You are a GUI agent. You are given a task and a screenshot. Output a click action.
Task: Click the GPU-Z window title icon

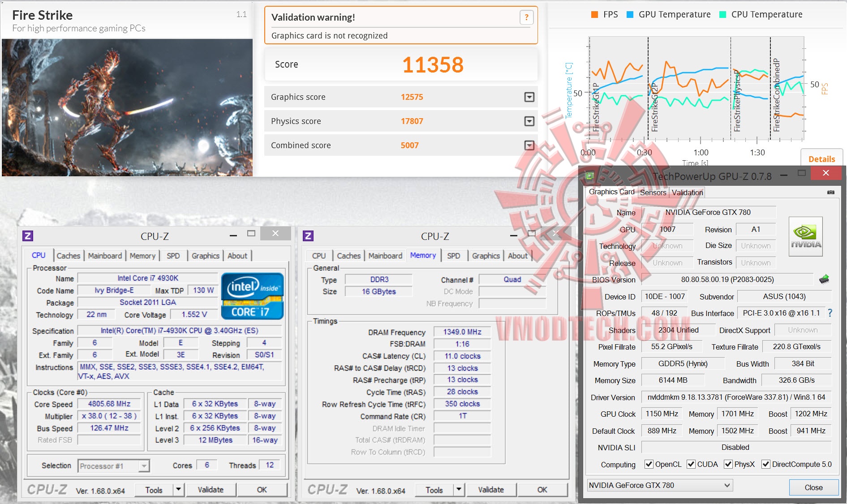(589, 176)
